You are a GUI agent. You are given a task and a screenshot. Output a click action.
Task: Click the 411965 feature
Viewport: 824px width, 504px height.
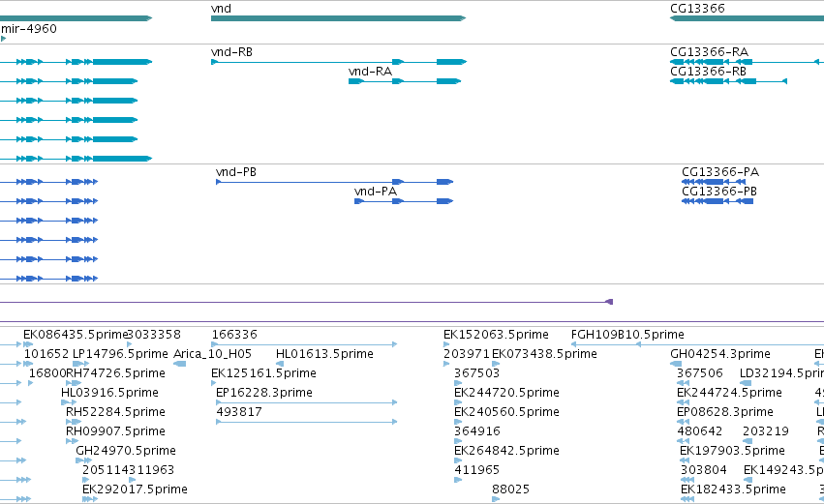click(458, 481)
